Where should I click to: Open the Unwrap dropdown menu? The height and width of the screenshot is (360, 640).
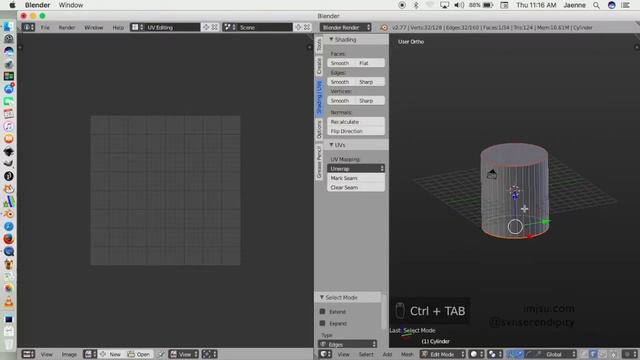pyautogui.click(x=356, y=168)
